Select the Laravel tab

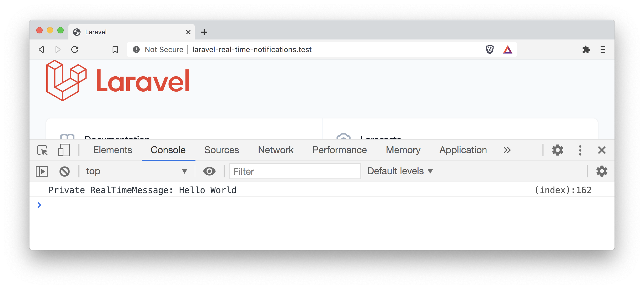[132, 32]
